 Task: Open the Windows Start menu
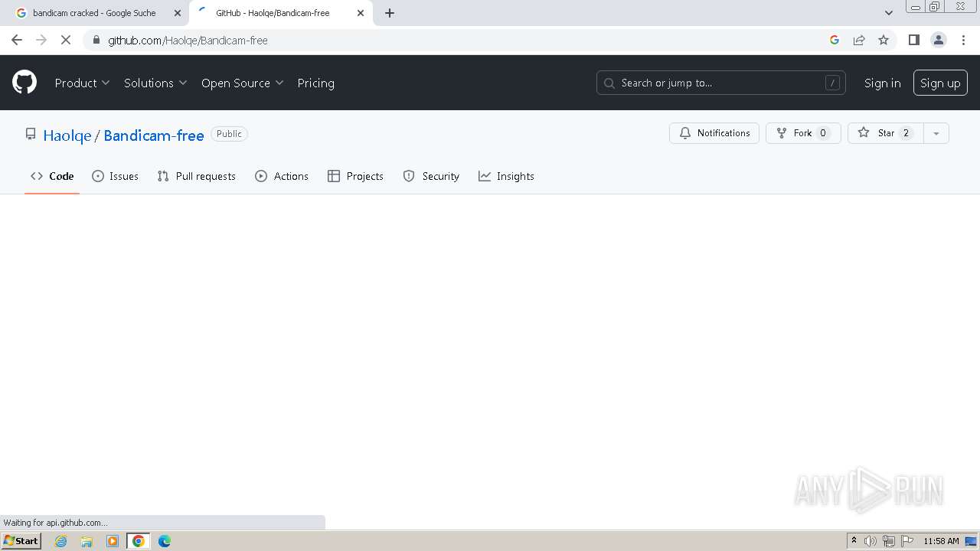[21, 540]
